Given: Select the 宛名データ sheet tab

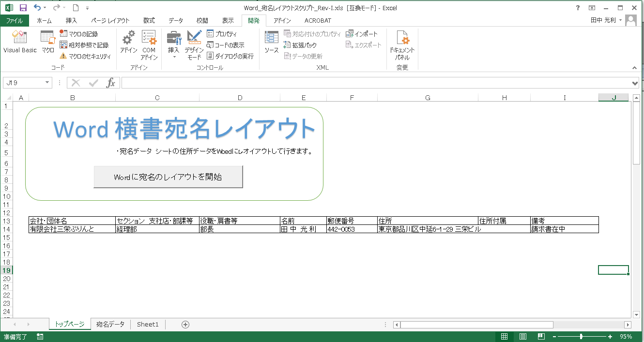Looking at the screenshot, I should (110, 324).
